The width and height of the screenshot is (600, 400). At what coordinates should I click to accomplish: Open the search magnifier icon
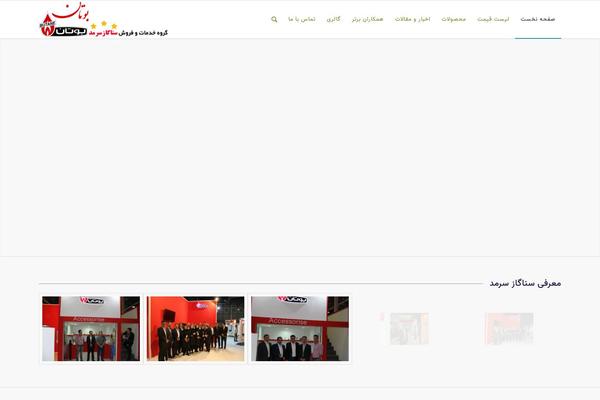pyautogui.click(x=274, y=19)
